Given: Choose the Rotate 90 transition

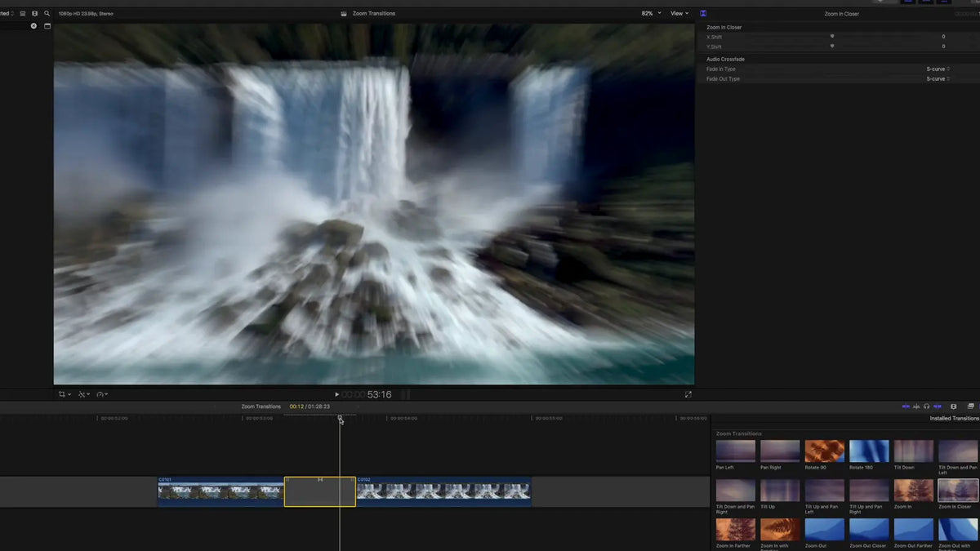Looking at the screenshot, I should 824,451.
